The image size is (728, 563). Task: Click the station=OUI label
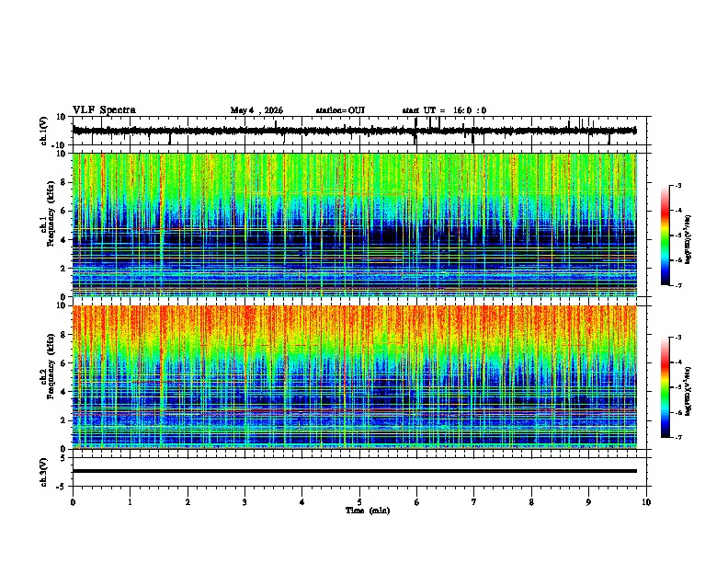click(340, 110)
